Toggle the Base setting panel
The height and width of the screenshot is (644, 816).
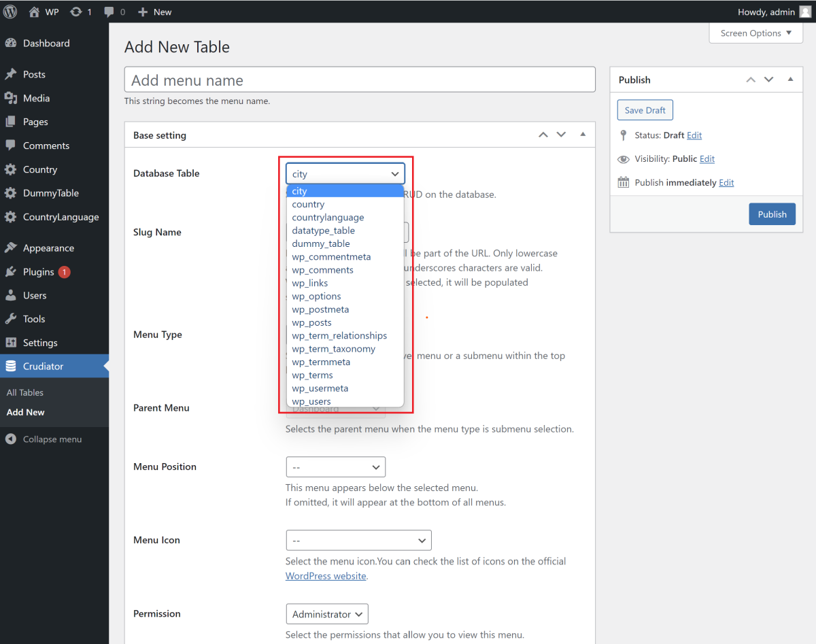click(583, 135)
